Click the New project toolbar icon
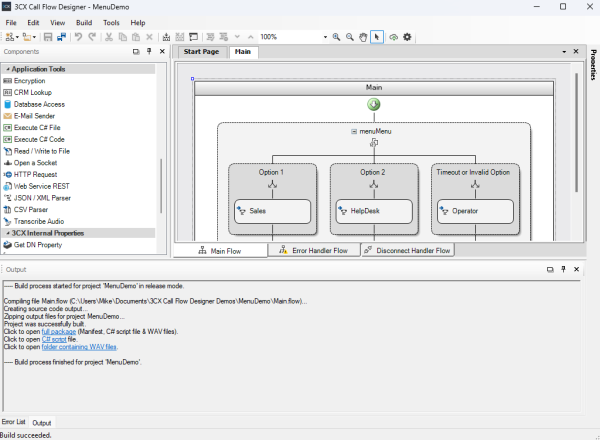 [10, 37]
